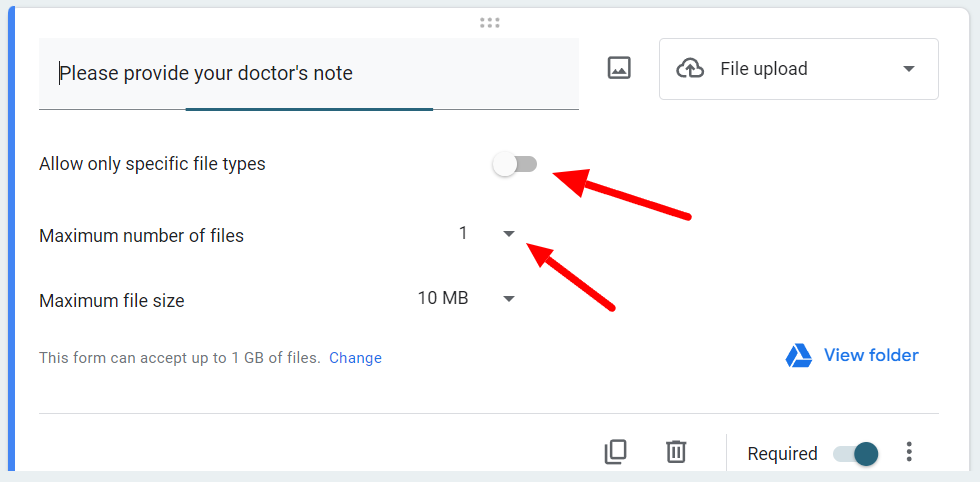Click the value 1 for maximum files
980x482 pixels.
click(463, 233)
